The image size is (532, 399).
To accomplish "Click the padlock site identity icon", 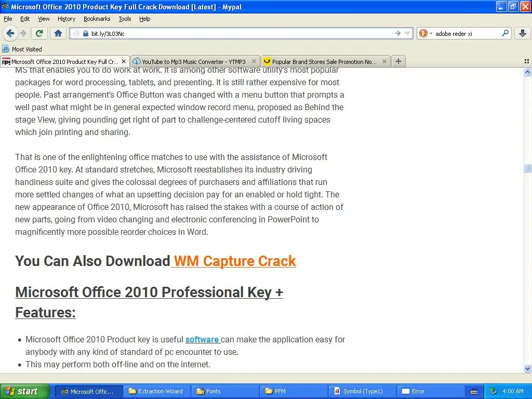I will 86,33.
